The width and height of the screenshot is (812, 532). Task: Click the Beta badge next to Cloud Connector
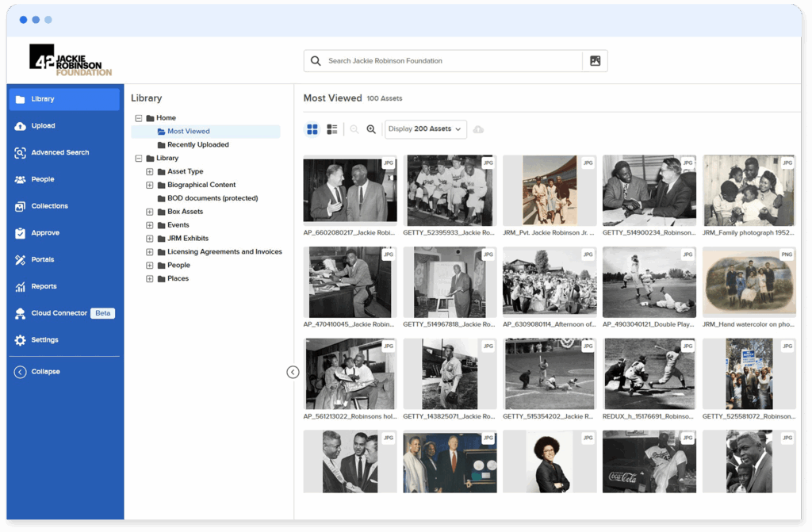click(102, 313)
